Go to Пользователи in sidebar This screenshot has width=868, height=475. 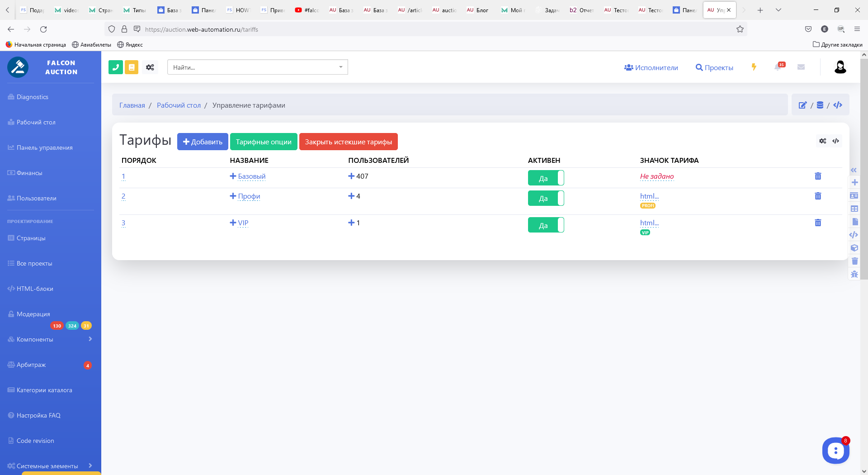[x=36, y=198]
